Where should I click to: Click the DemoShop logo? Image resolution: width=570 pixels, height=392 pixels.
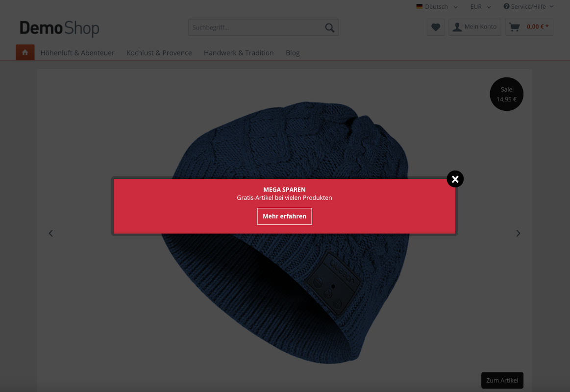(x=59, y=28)
